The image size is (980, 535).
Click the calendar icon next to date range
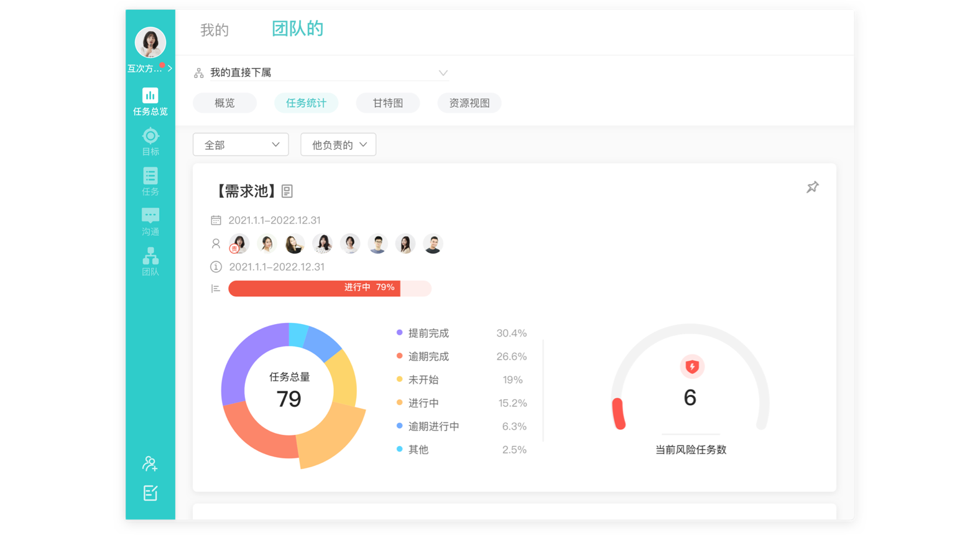(216, 220)
